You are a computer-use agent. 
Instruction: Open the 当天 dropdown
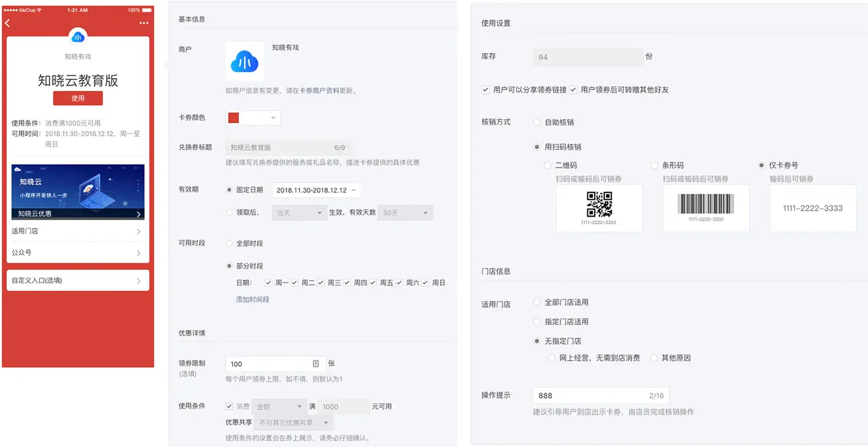point(299,213)
